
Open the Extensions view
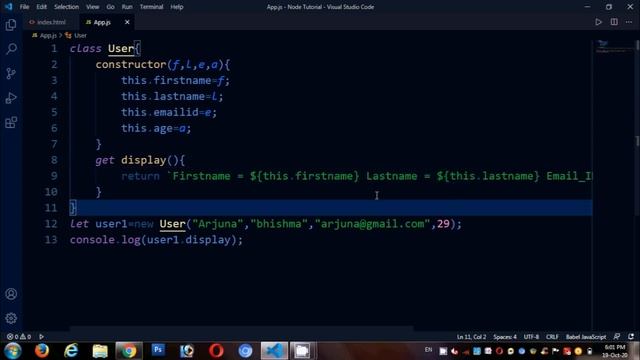[11, 122]
